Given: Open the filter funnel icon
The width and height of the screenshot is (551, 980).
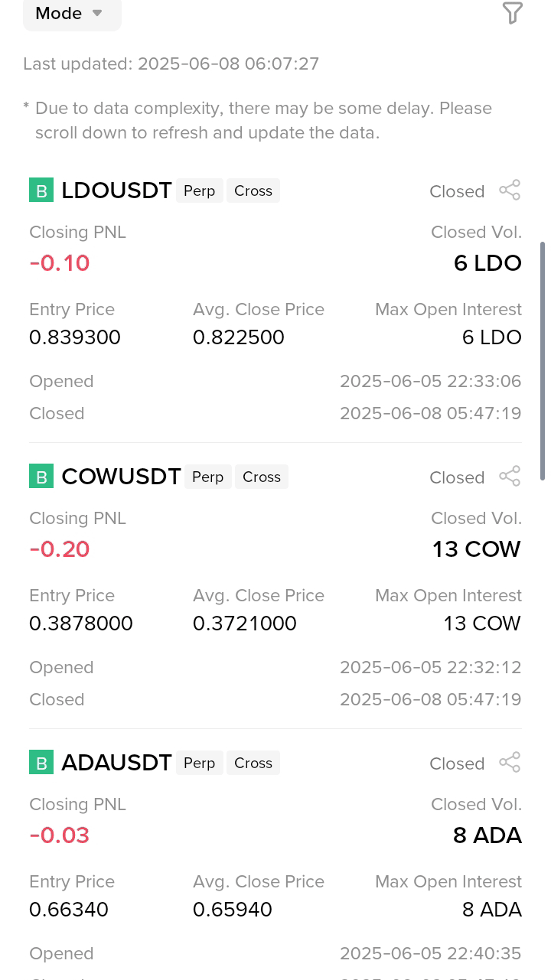Looking at the screenshot, I should (x=512, y=13).
